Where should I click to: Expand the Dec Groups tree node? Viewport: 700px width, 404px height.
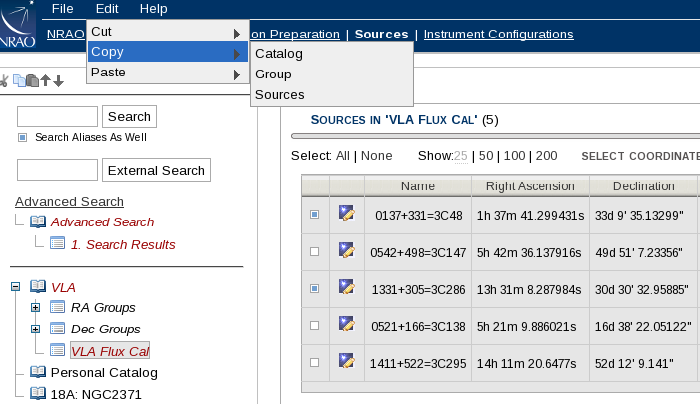tap(36, 329)
